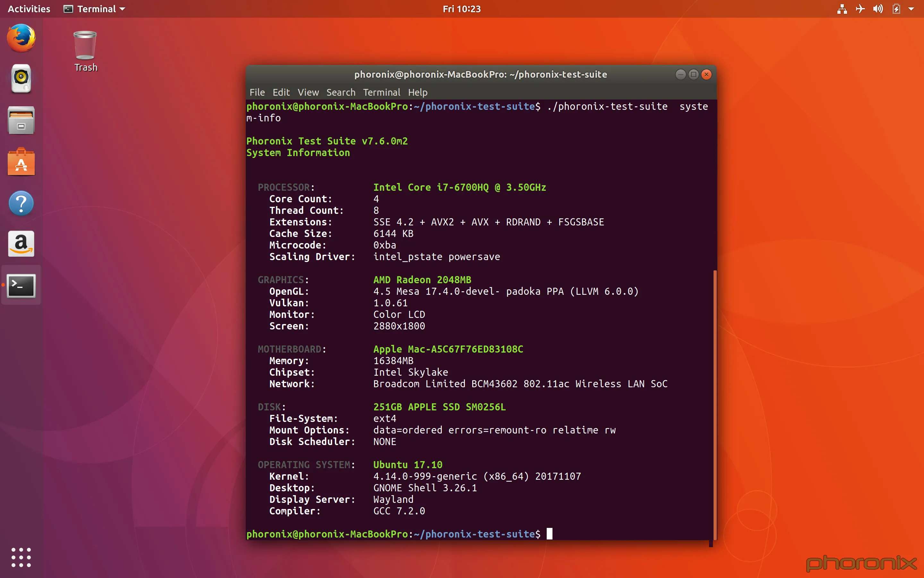Open the Help menu in terminal
Screen dimensions: 924x578
pyautogui.click(x=418, y=92)
